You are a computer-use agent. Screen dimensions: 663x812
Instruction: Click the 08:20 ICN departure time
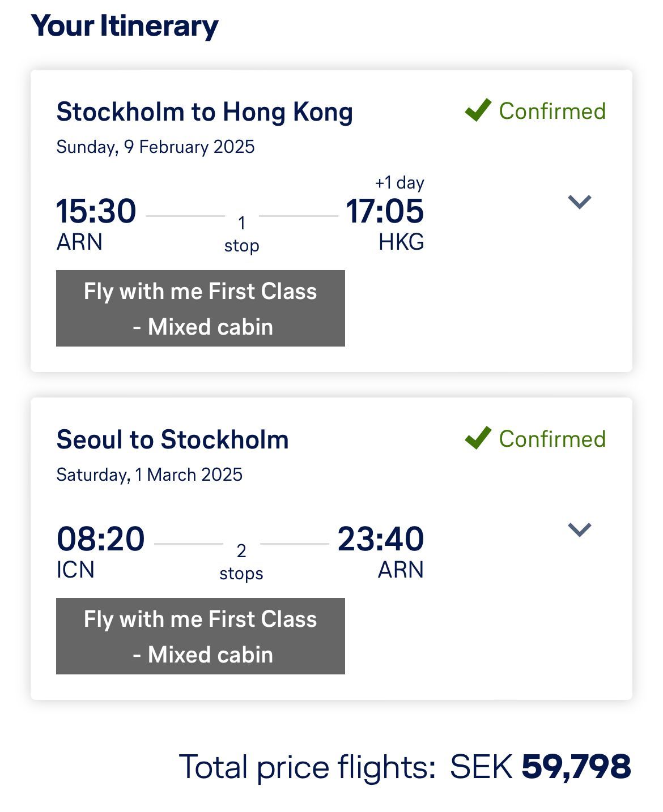(x=100, y=539)
